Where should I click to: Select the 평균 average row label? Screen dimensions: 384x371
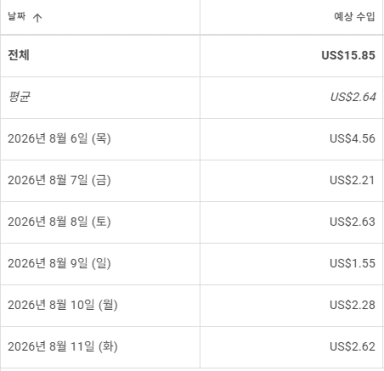coord(19,97)
